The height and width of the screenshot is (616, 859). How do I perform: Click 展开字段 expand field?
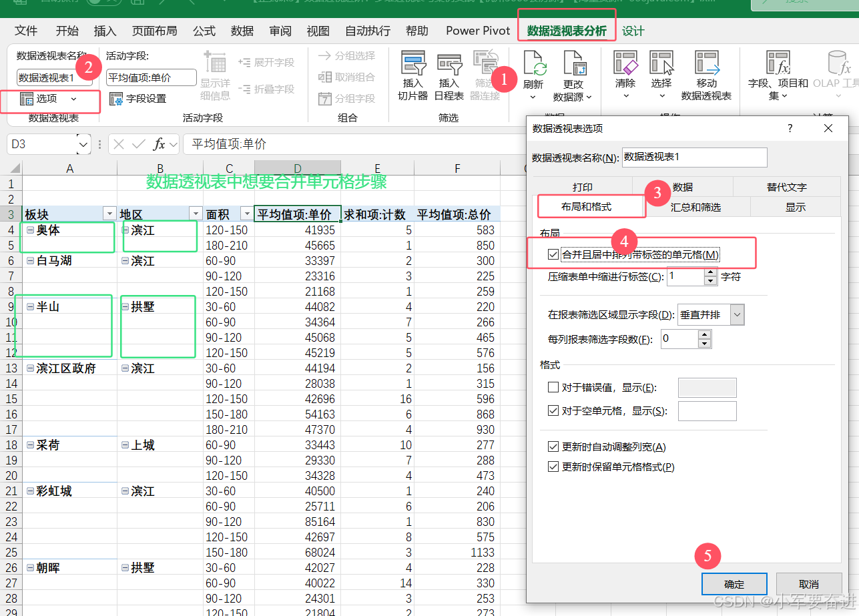(x=266, y=62)
